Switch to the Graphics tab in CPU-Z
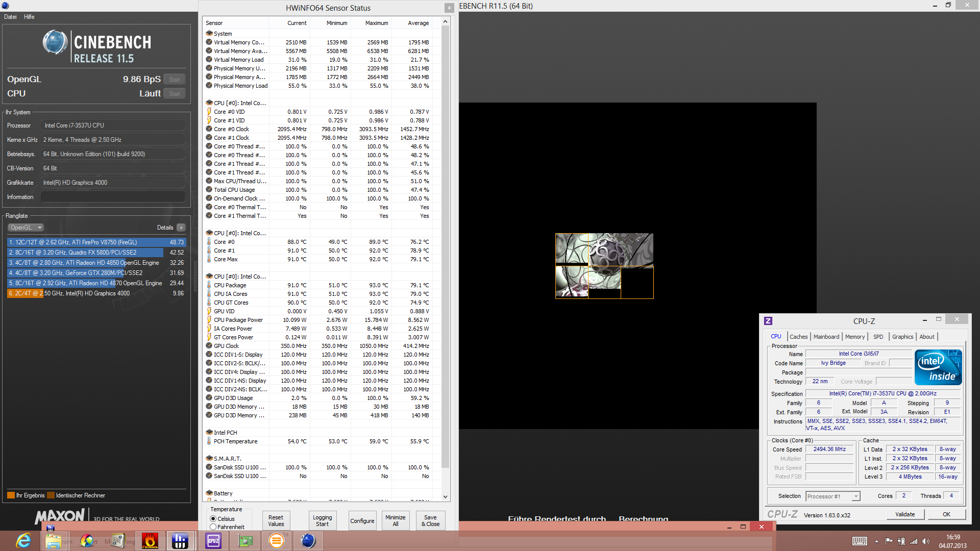The width and height of the screenshot is (980, 551). pyautogui.click(x=902, y=337)
